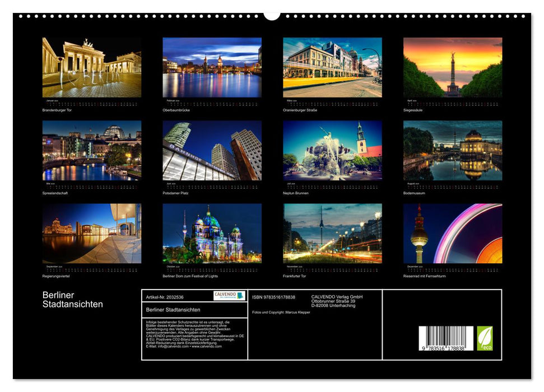
Task: Click the ISBN 9783516178838 number strip
Action: tap(273, 297)
